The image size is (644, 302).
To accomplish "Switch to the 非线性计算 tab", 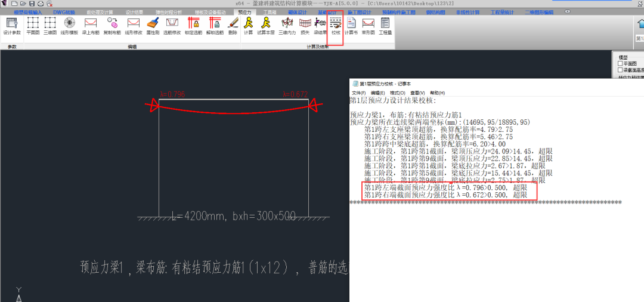I will (x=468, y=13).
